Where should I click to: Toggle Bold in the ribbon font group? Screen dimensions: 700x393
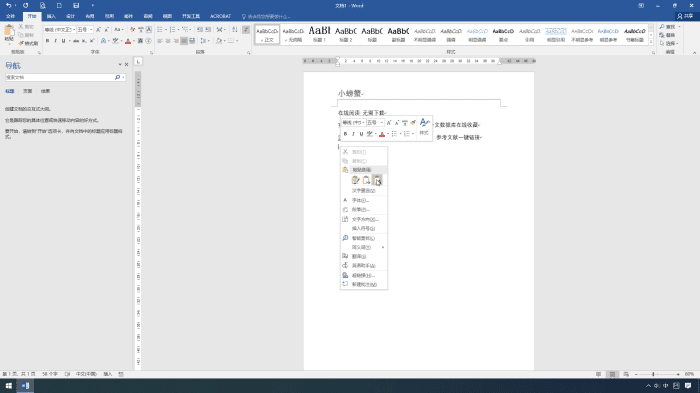[47, 41]
